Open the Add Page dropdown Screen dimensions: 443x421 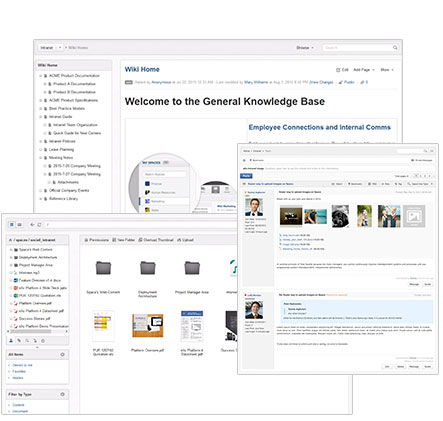point(364,70)
